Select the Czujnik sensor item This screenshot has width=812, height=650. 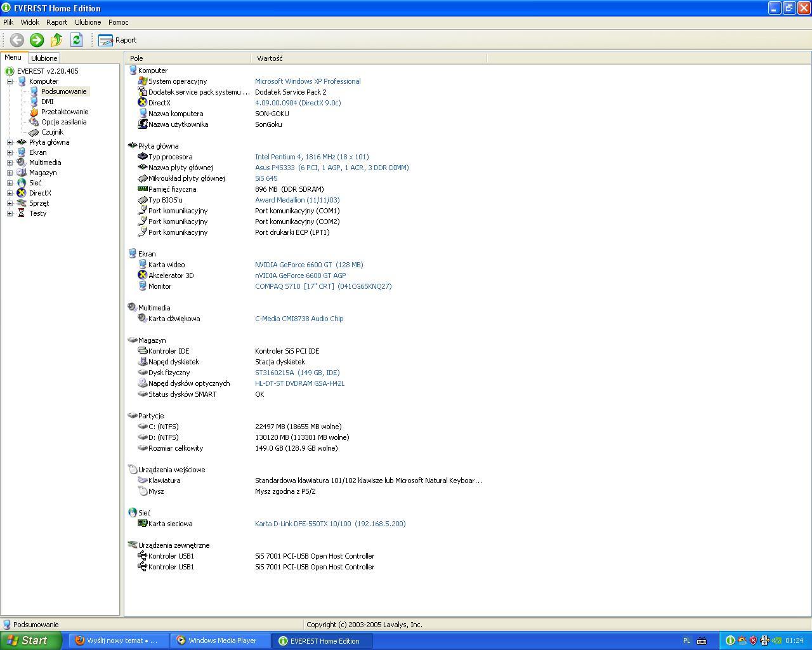[52, 132]
